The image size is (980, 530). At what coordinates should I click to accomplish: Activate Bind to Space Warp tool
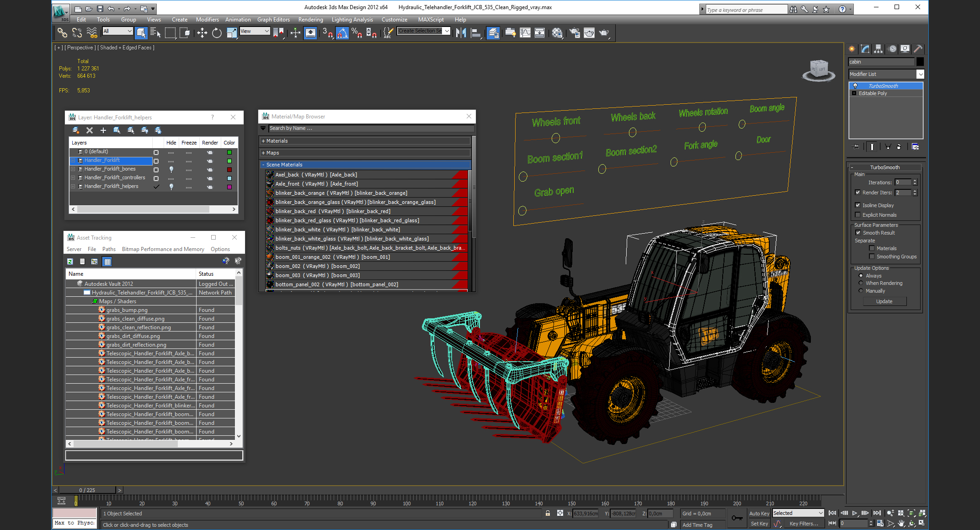92,32
